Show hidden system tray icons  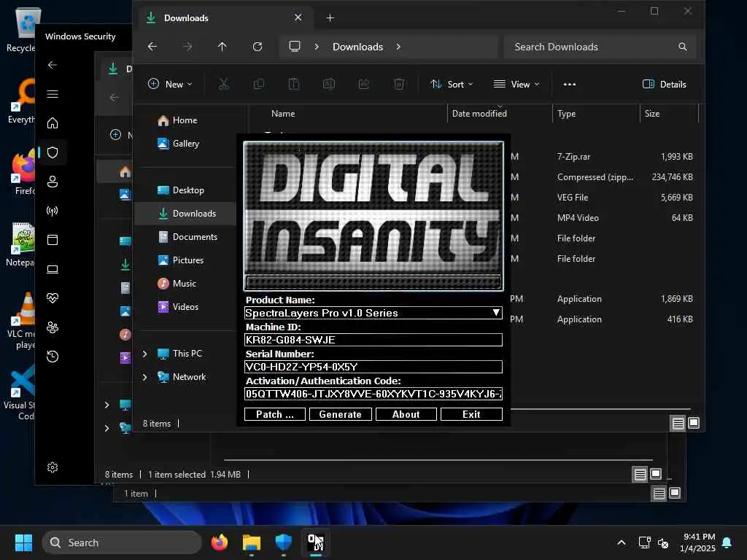622,542
